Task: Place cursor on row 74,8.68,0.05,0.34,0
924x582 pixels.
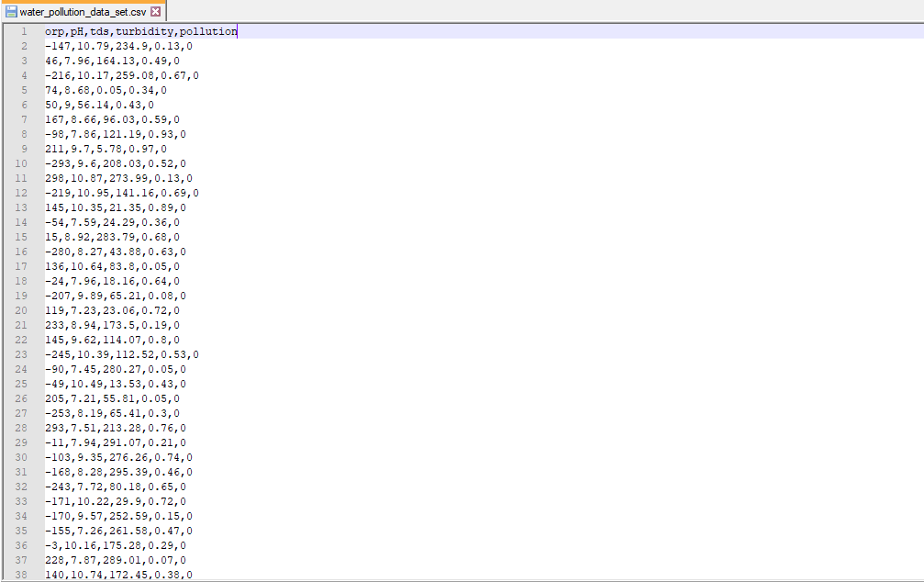Action: (x=106, y=90)
